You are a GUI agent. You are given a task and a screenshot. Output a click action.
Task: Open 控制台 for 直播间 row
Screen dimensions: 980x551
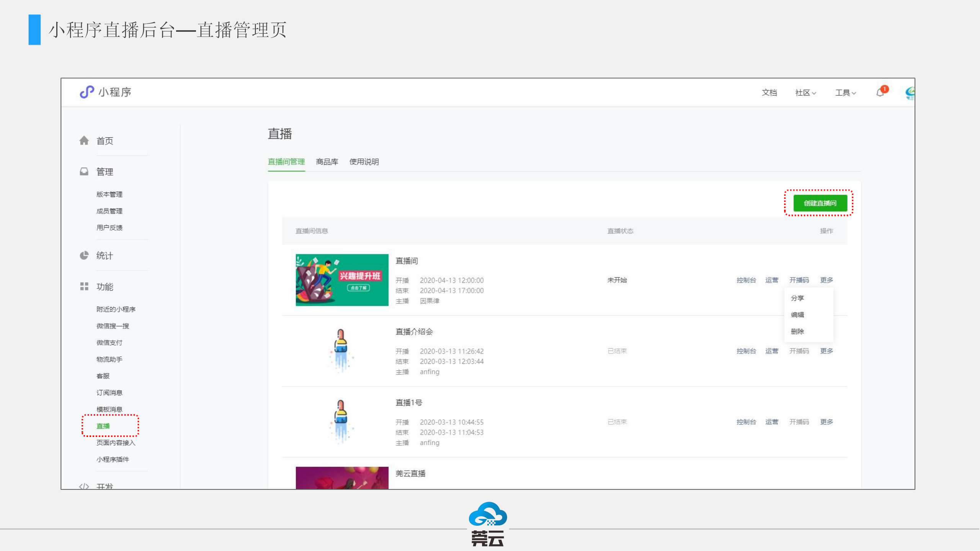[x=746, y=280]
